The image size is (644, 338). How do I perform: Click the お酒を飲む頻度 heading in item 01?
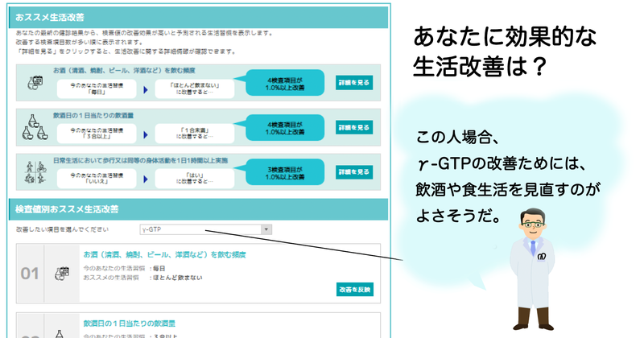164,255
